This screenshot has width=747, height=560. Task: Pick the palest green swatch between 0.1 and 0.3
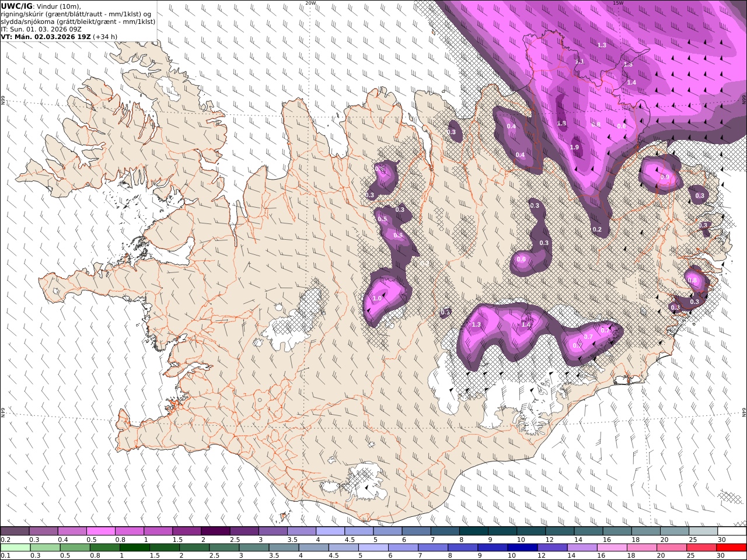[x=15, y=548]
